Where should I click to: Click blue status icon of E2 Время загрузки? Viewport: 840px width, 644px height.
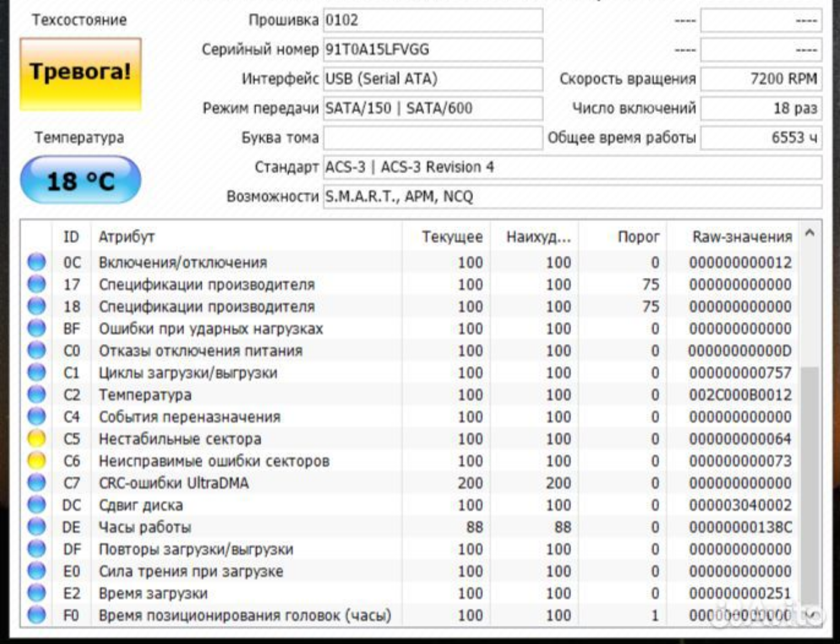(36, 593)
